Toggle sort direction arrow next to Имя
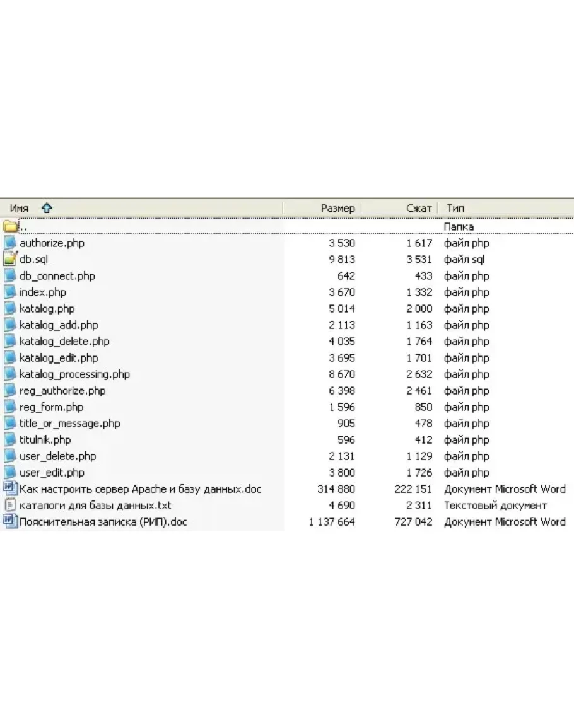 tap(47, 208)
